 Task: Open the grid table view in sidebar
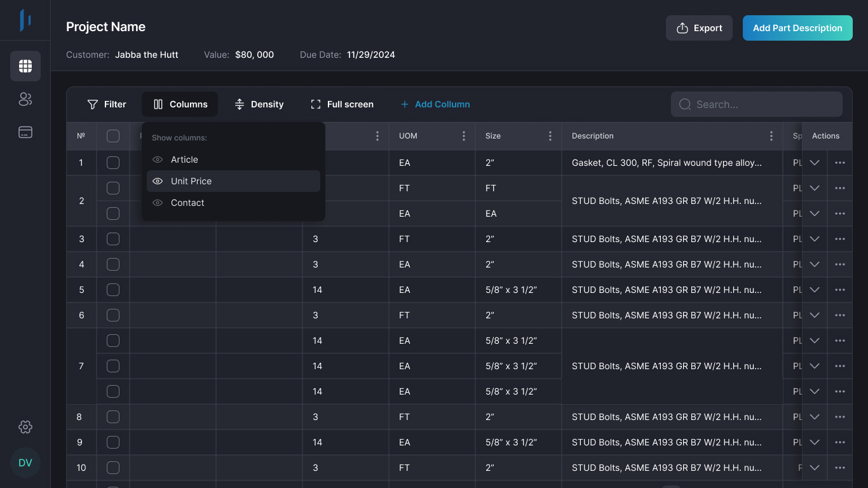[25, 66]
